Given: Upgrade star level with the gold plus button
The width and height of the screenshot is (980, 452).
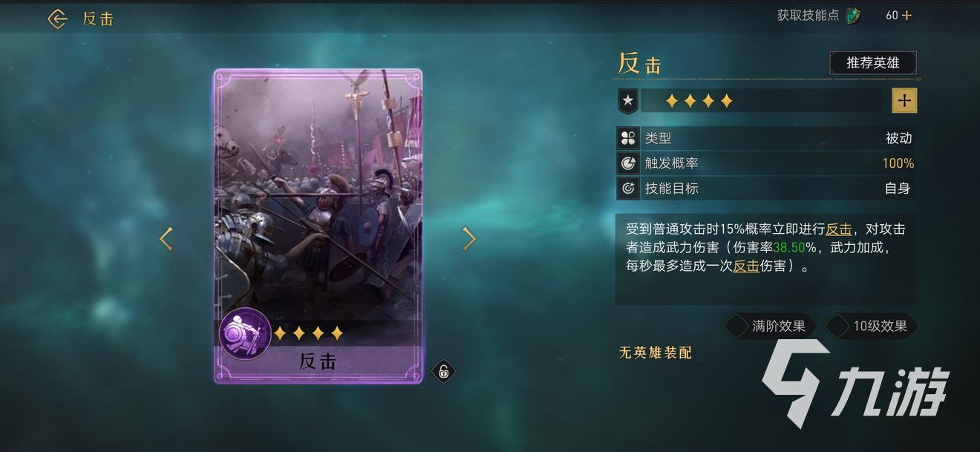Looking at the screenshot, I should (904, 100).
